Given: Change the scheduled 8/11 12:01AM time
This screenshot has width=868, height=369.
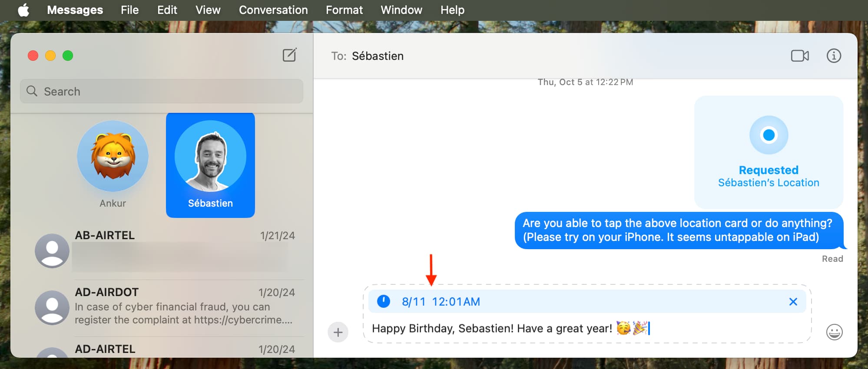Looking at the screenshot, I should pyautogui.click(x=441, y=302).
